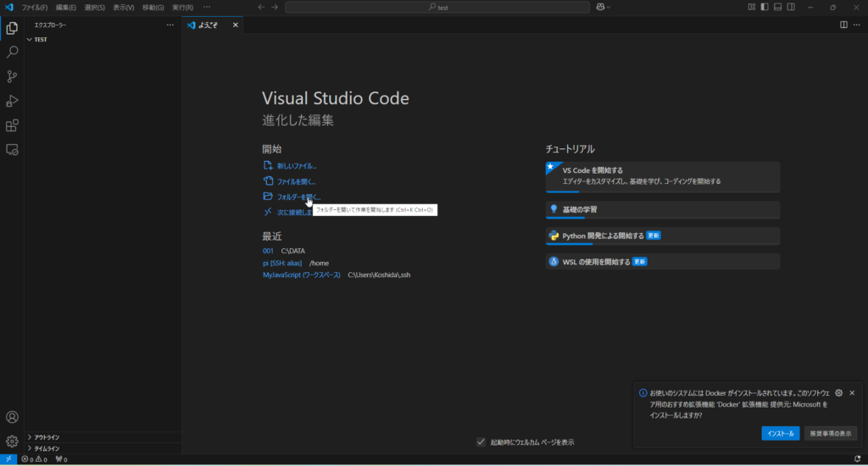The height and width of the screenshot is (466, 868).
Task: Collapse the TEST folder section
Action: (103, 39)
